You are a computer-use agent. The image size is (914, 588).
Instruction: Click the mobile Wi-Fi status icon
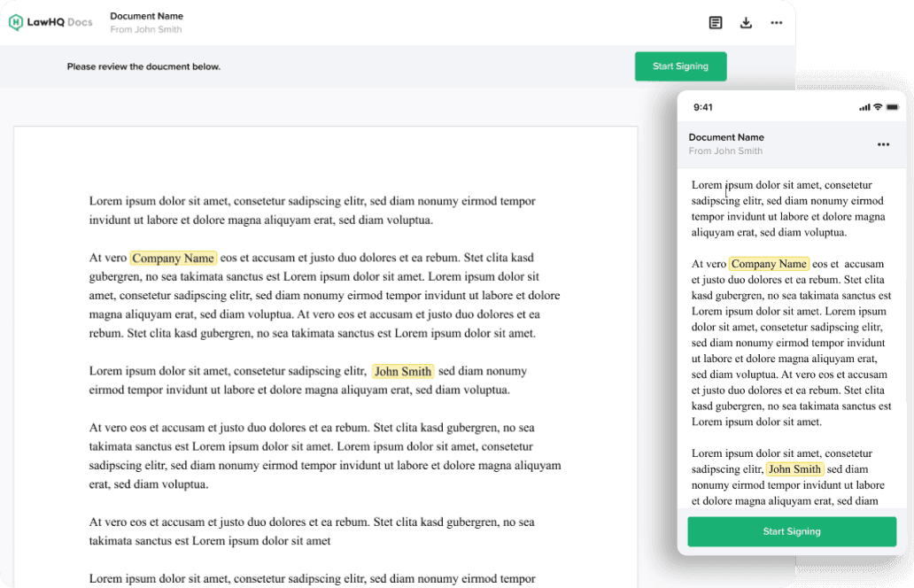878,107
